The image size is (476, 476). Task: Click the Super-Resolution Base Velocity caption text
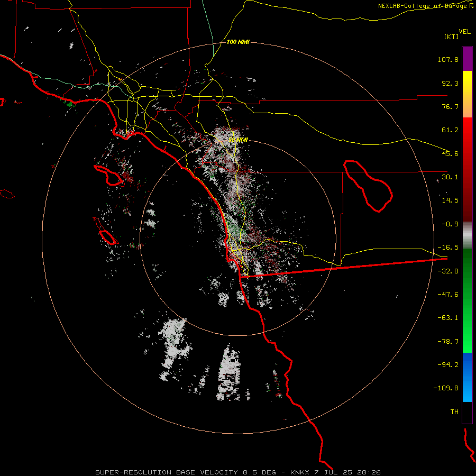(238, 472)
